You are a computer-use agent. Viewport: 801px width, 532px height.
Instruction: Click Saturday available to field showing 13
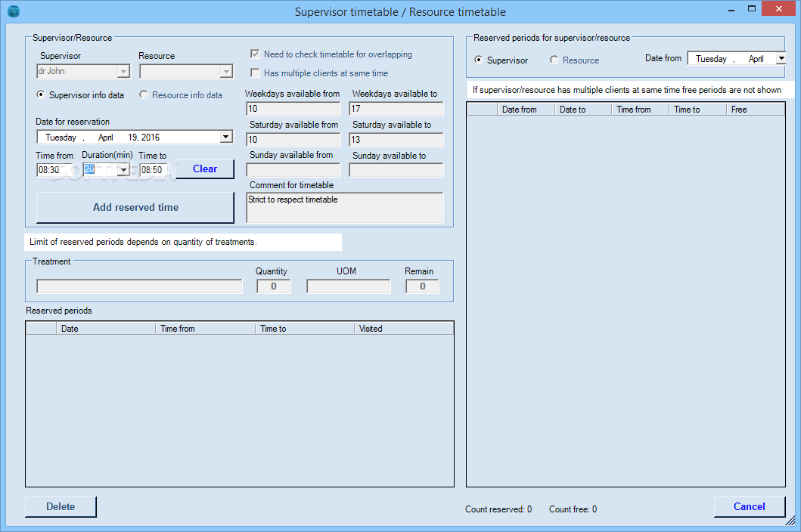pos(396,139)
